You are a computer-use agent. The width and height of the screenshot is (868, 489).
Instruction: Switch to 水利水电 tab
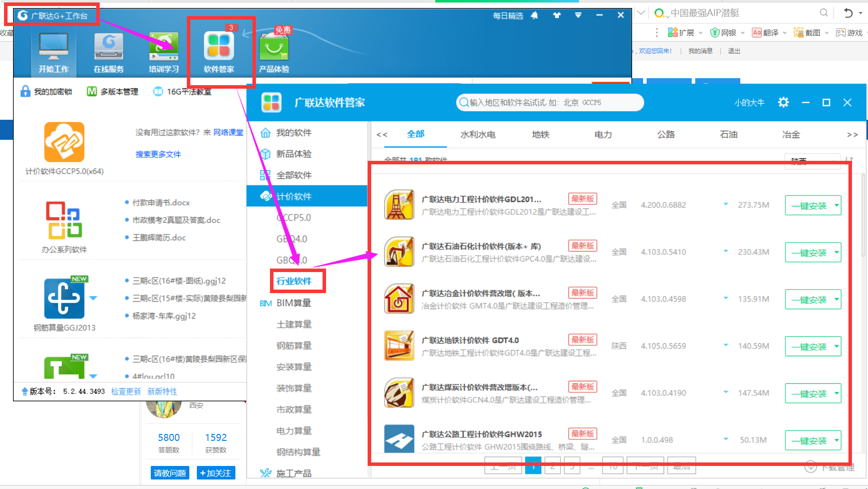click(x=478, y=134)
